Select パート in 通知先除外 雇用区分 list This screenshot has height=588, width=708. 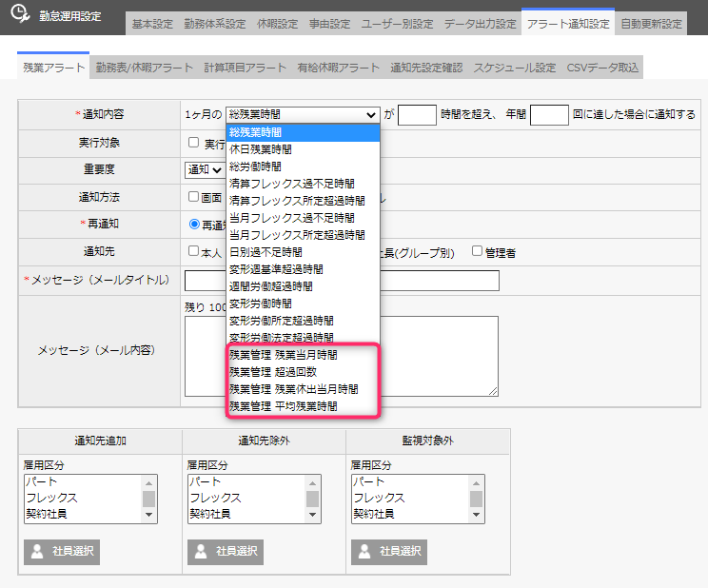(247, 481)
